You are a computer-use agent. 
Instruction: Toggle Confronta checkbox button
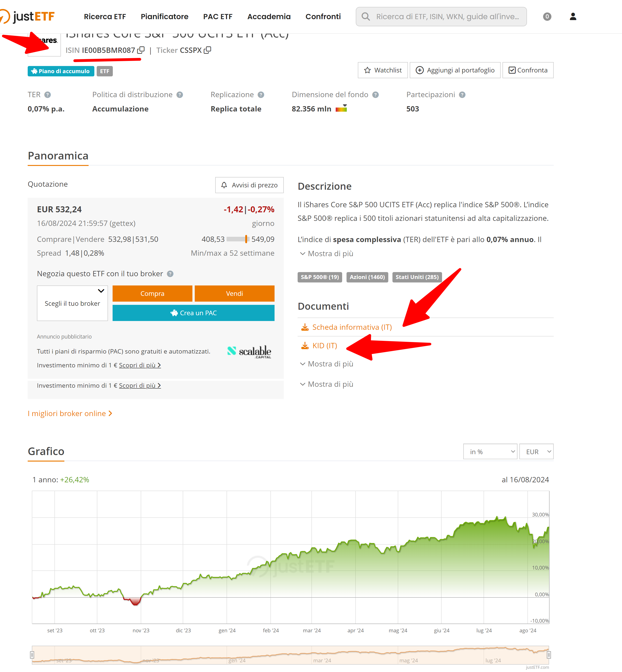click(x=528, y=70)
